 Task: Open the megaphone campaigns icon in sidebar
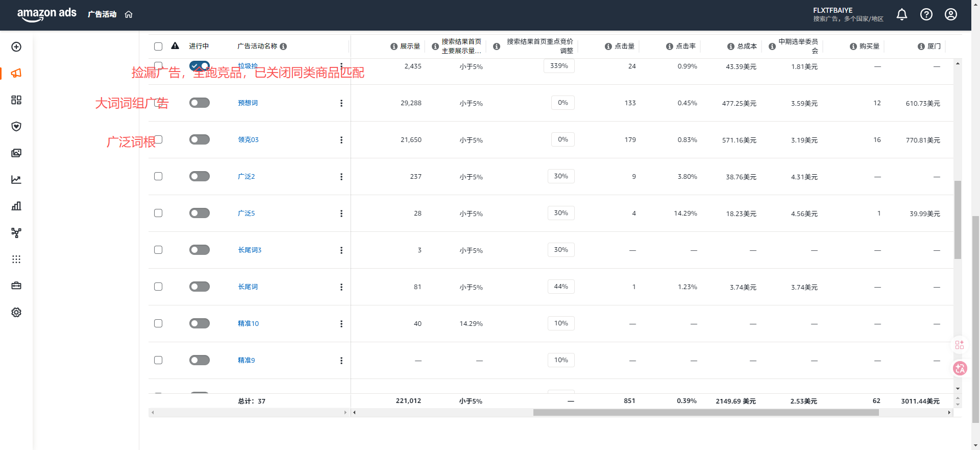point(16,74)
